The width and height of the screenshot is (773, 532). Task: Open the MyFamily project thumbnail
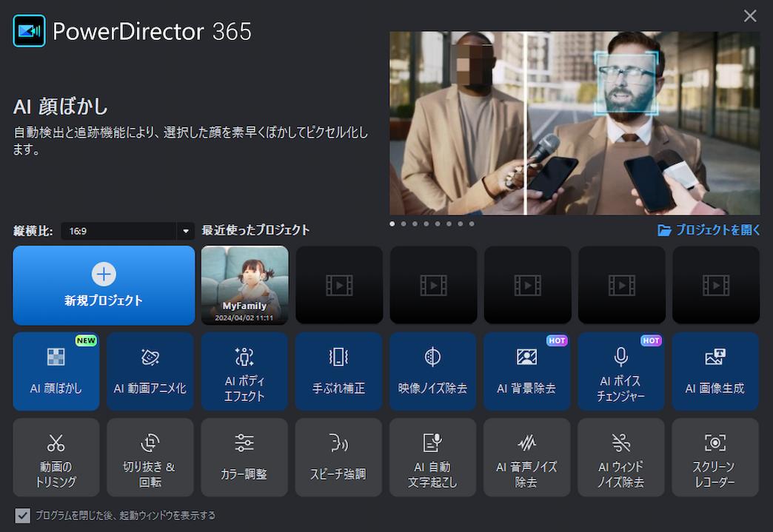244,285
